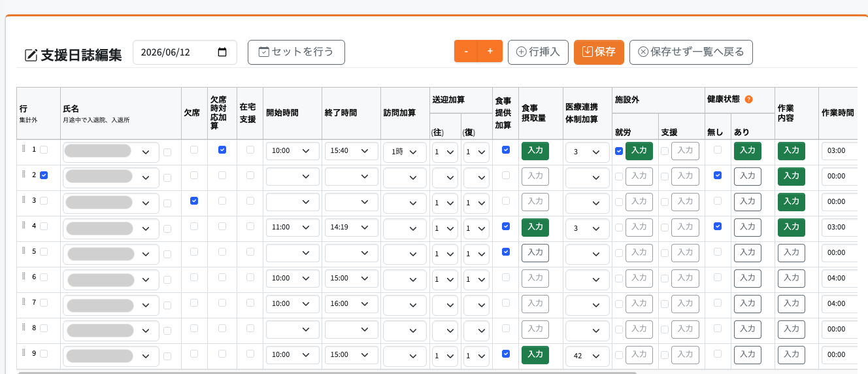The height and width of the screenshot is (374, 868).
Task: Toggle 食事提供加算 checkbox in row 9
Action: 506,354
